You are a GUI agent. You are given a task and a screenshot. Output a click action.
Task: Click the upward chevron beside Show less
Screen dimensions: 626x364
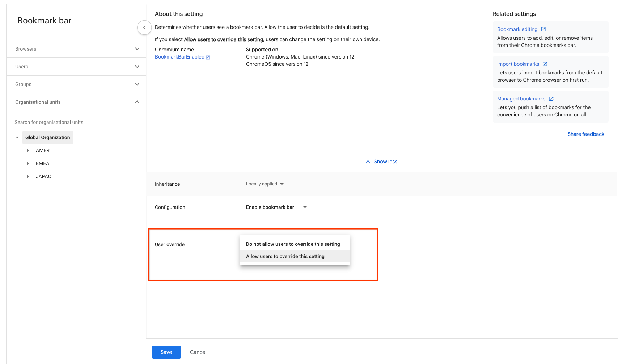tap(368, 162)
